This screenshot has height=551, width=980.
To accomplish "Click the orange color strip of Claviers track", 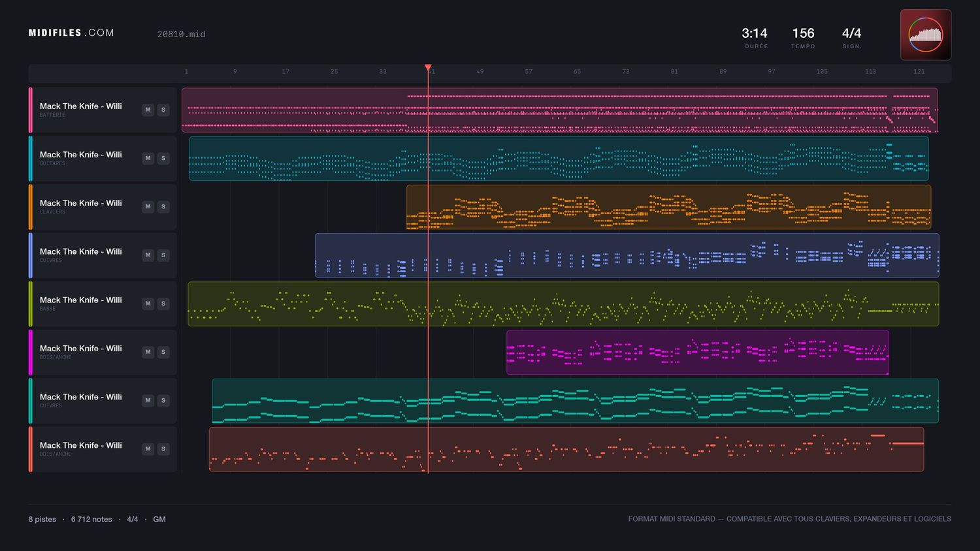I will coord(31,207).
